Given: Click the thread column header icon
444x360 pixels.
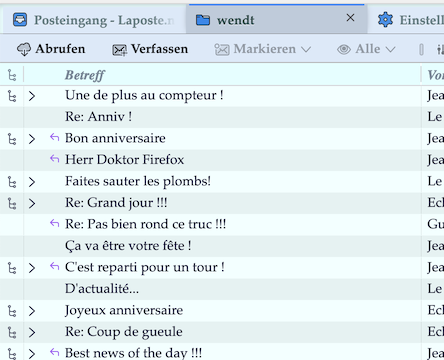Looking at the screenshot, I should [x=12, y=75].
